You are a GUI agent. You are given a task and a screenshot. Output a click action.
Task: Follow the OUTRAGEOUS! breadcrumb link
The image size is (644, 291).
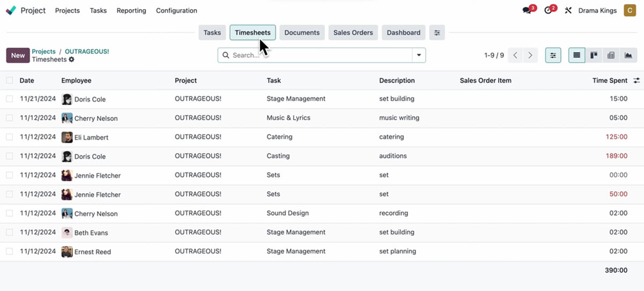click(x=87, y=52)
